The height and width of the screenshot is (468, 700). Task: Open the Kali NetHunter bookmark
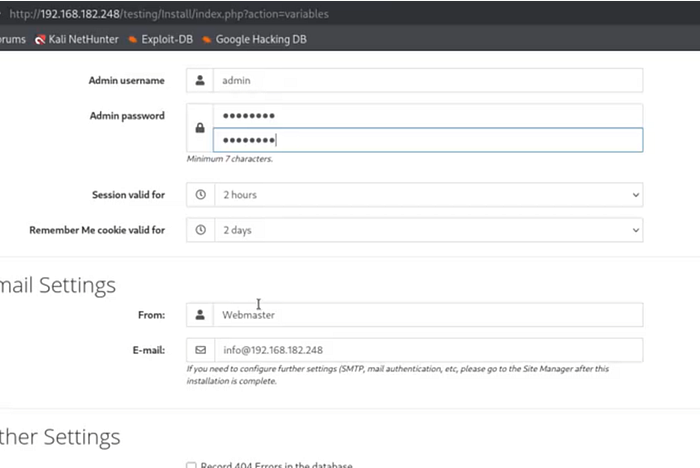pos(76,40)
